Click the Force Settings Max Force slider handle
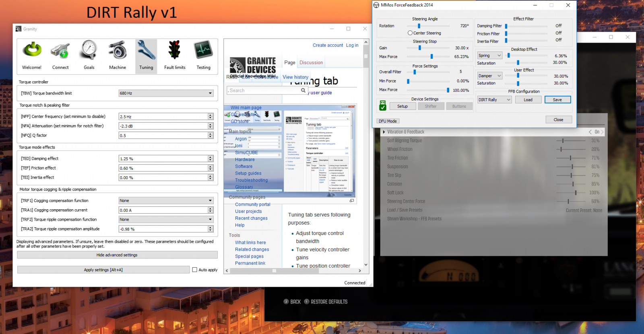 tap(448, 90)
